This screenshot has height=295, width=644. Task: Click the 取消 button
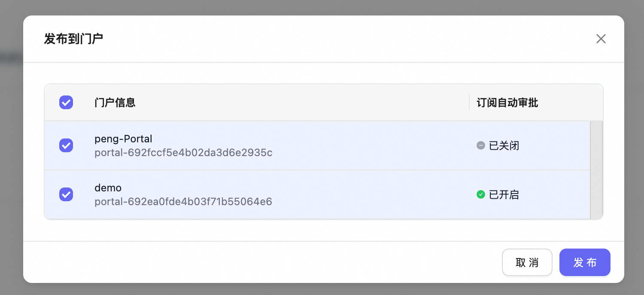527,262
